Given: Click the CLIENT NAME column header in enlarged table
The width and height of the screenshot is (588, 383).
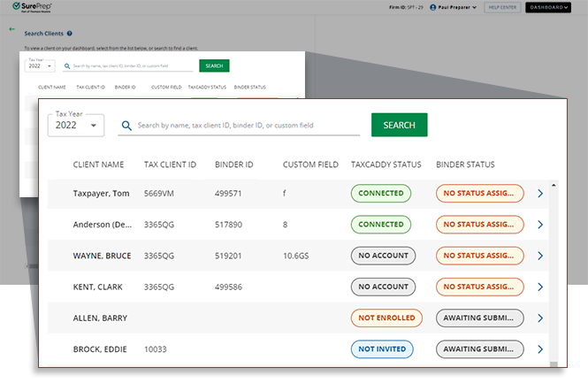Looking at the screenshot, I should click(98, 165).
